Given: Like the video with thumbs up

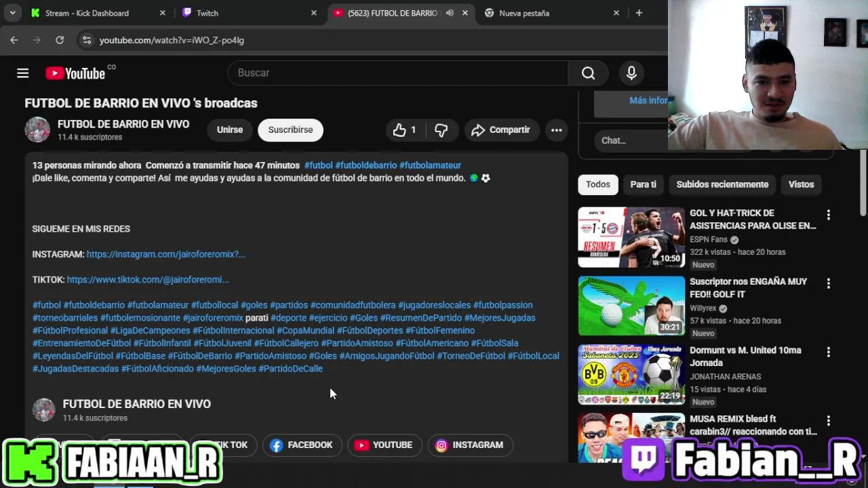Looking at the screenshot, I should pos(405,130).
